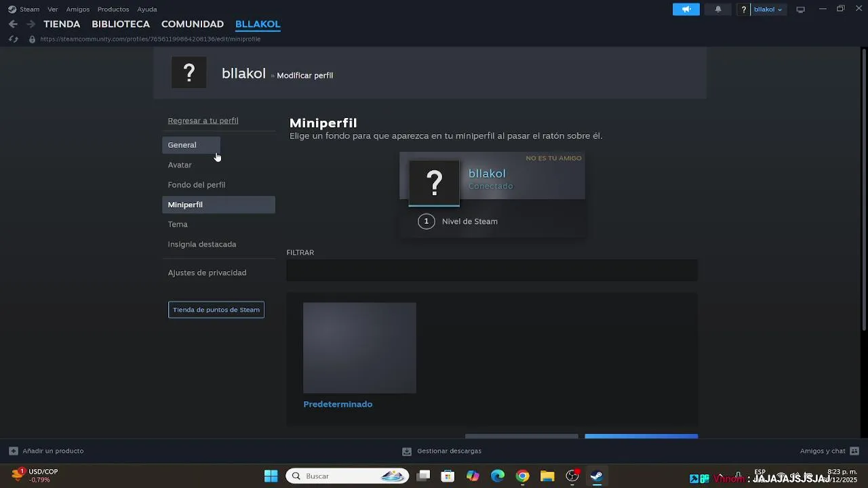Expand the bllakol account dropdown
This screenshot has height=488, width=868.
click(x=768, y=9)
